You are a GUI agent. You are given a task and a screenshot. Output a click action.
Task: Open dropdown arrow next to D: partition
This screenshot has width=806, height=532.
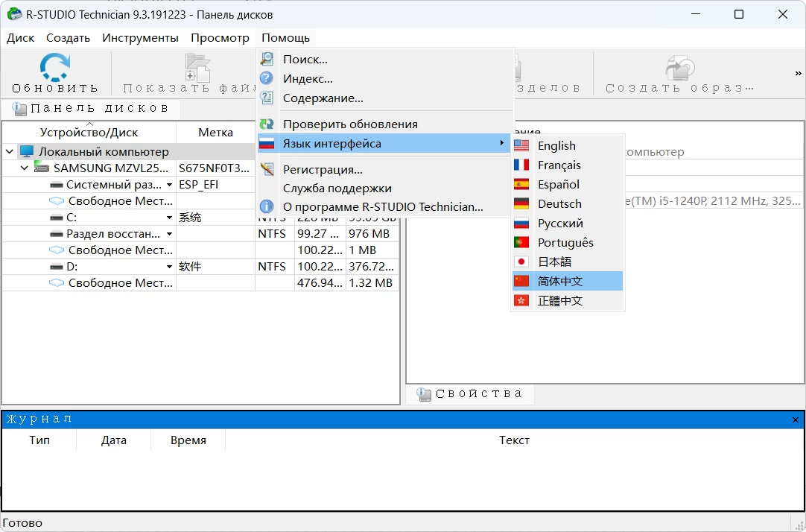pos(170,267)
